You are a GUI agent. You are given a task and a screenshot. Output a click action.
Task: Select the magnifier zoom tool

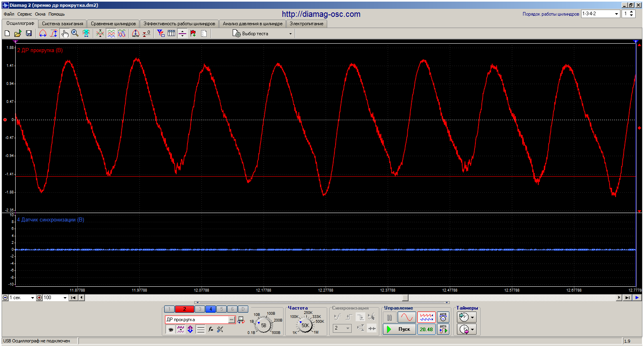75,34
